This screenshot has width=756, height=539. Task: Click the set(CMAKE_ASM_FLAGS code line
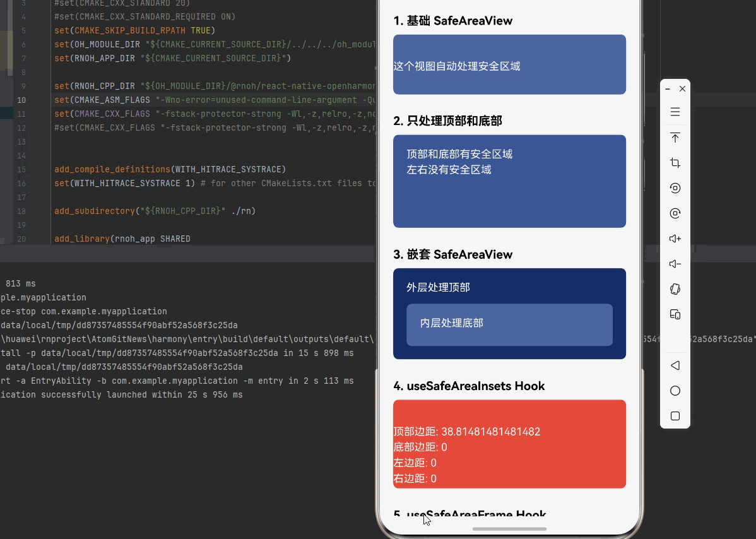point(215,100)
